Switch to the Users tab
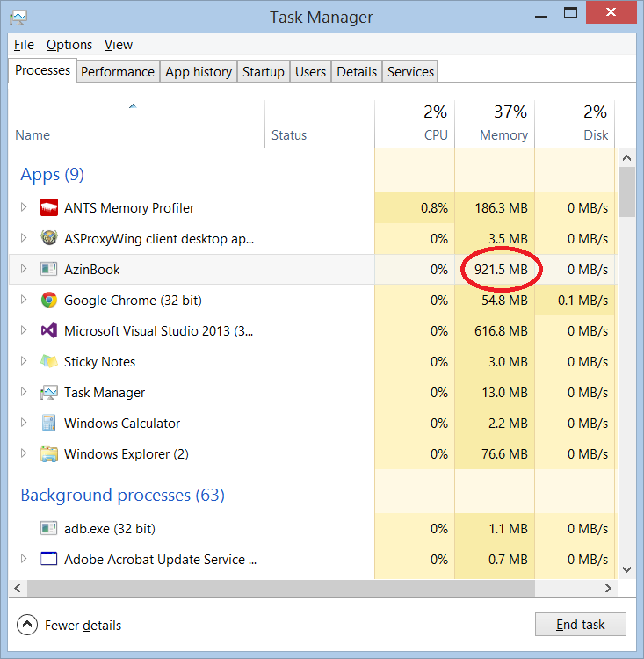The width and height of the screenshot is (644, 659). (x=310, y=72)
